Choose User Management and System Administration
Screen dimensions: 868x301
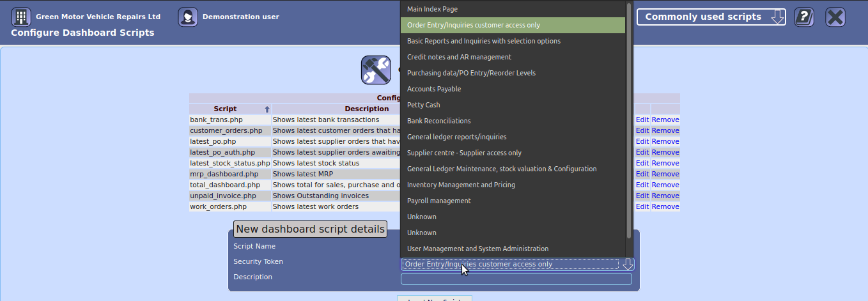[477, 249]
